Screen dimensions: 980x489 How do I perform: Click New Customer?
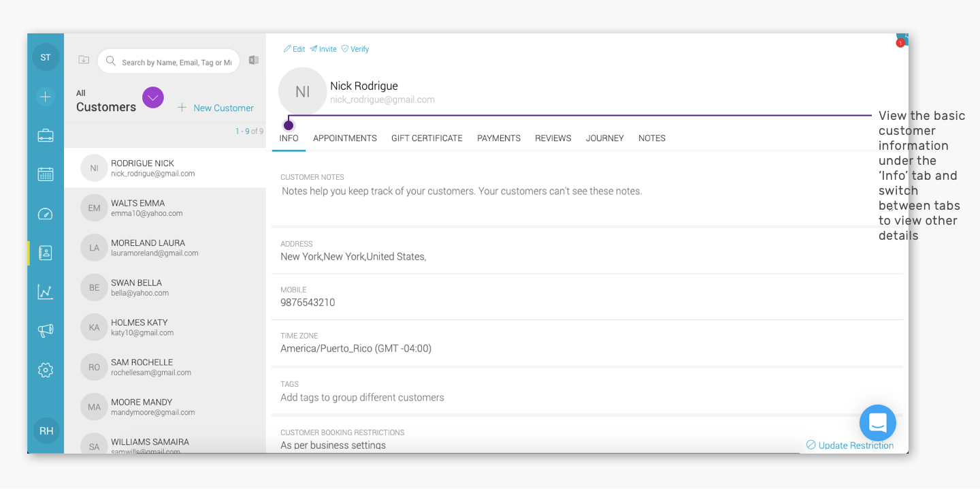[216, 108]
